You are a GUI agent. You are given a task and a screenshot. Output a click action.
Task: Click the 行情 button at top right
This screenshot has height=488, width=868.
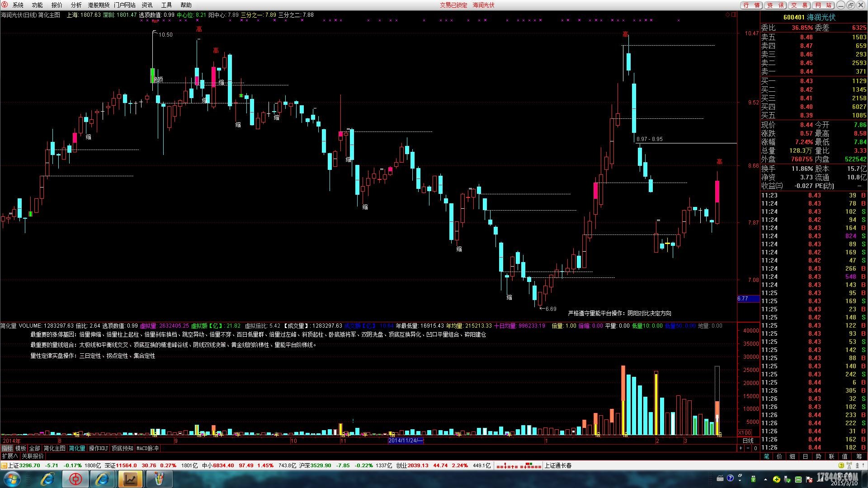coord(751,5)
